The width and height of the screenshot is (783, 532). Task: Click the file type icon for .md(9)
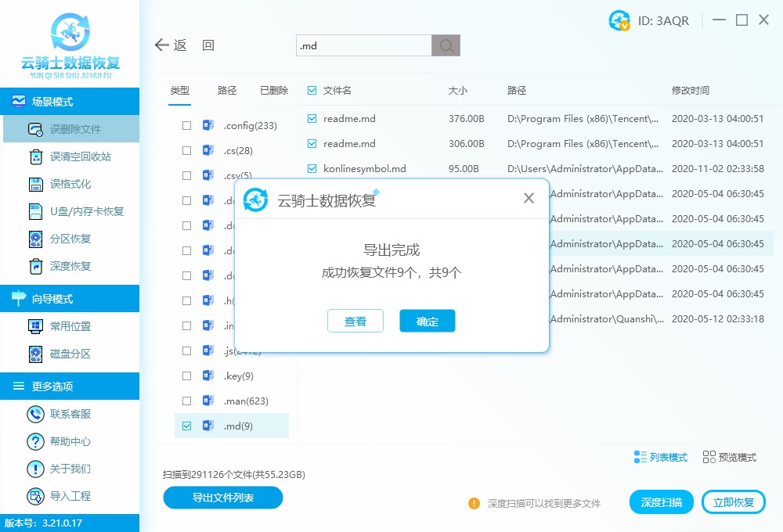tap(208, 426)
